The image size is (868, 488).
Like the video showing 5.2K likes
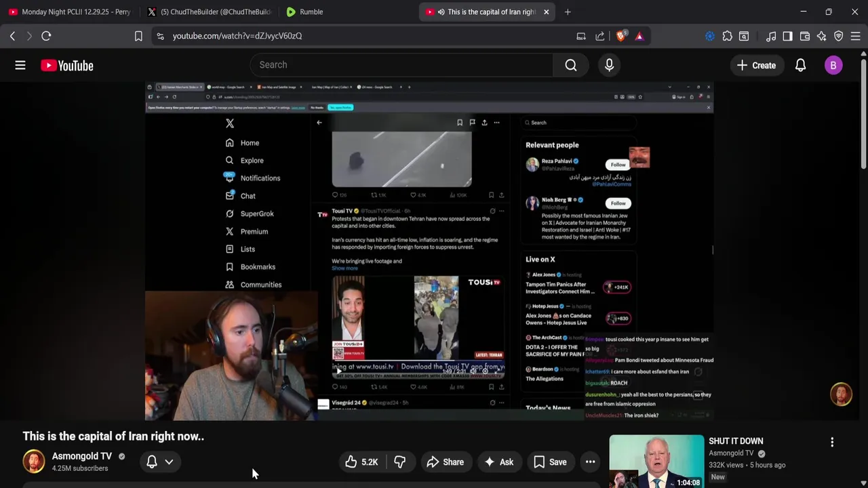[x=361, y=462]
